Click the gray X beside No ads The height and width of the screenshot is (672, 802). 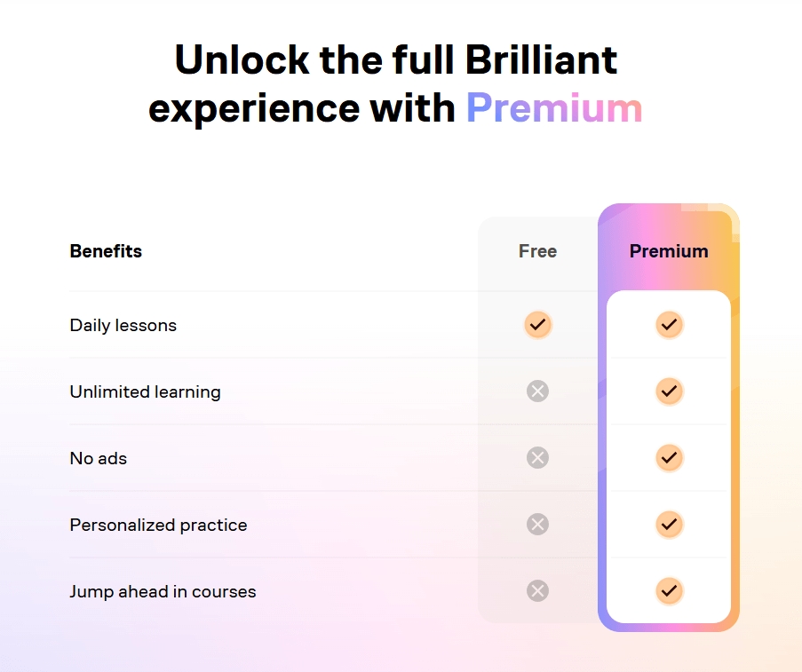(x=537, y=458)
